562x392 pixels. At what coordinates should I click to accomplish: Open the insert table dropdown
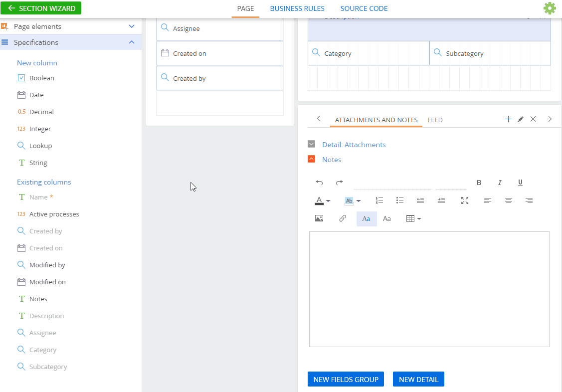(x=413, y=218)
